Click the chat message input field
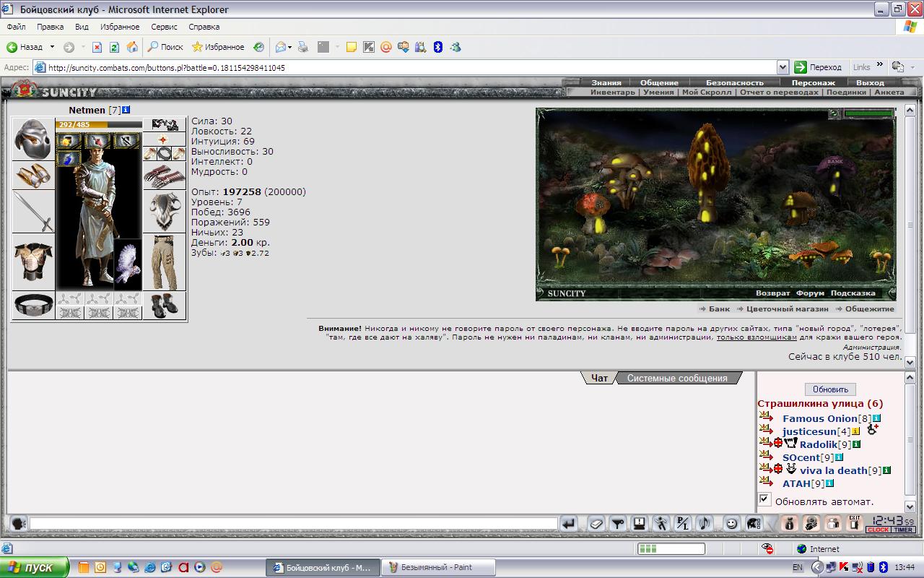This screenshot has width=924, height=578. (x=293, y=524)
